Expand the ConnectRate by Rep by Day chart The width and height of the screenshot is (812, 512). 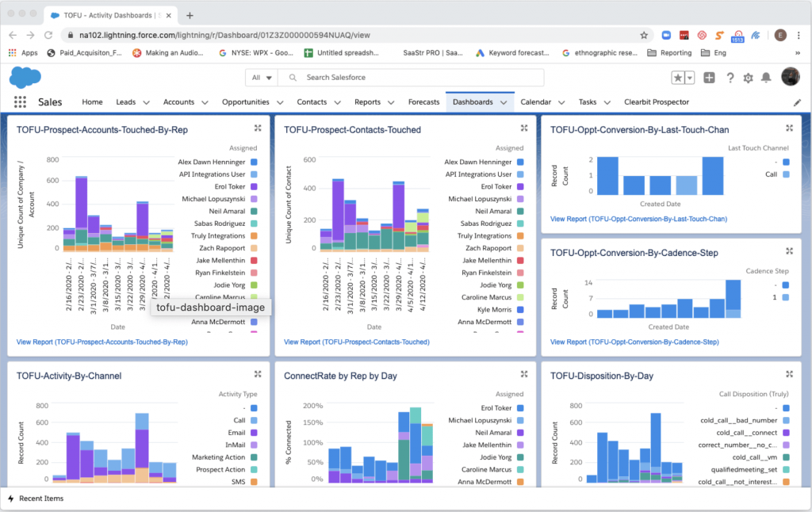[524, 374]
